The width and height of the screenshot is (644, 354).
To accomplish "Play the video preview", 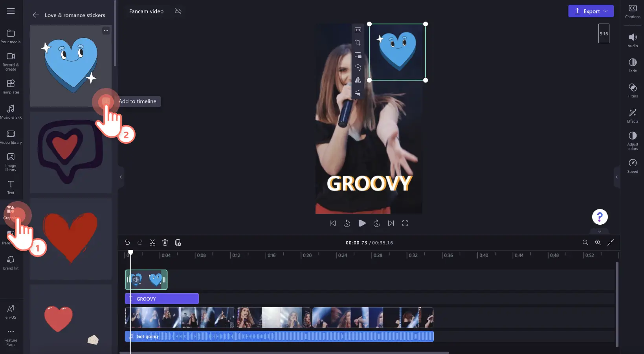I will point(362,223).
